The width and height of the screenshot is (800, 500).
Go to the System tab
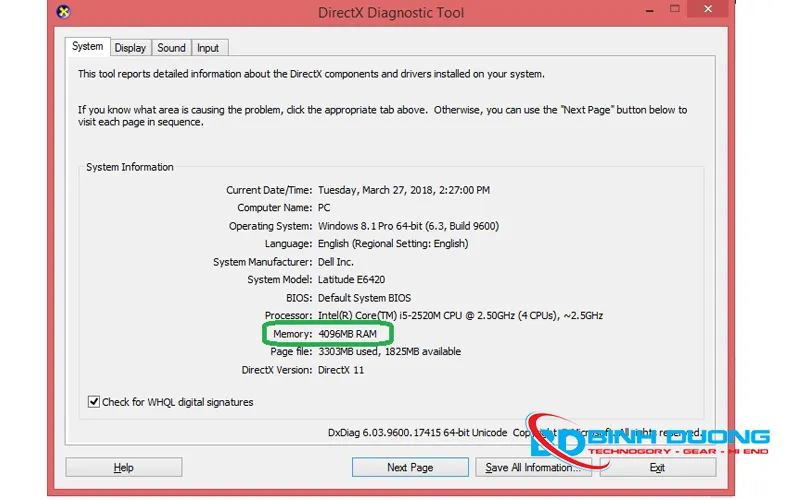87,46
